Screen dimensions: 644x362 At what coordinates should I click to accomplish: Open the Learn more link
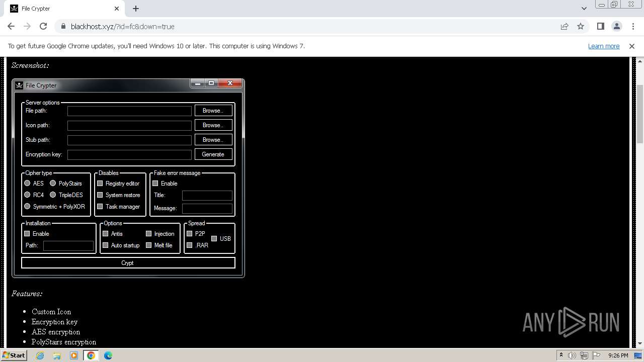click(604, 46)
